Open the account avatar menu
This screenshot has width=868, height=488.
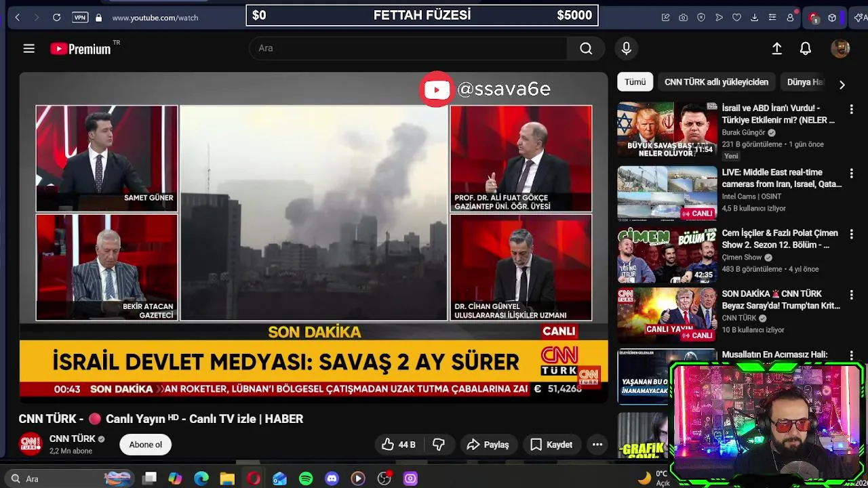840,48
